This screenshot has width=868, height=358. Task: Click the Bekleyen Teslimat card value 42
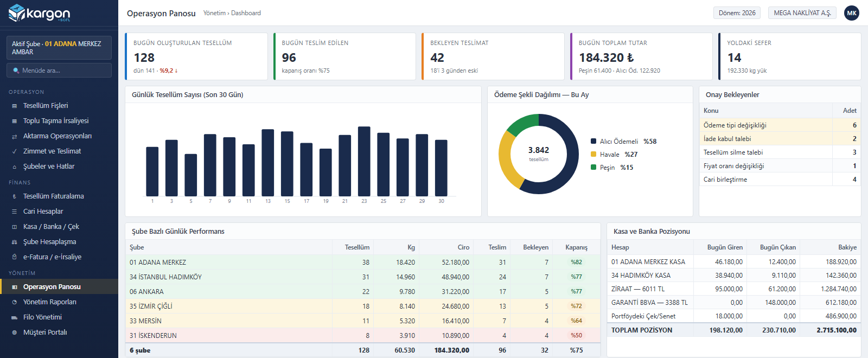tap(437, 57)
